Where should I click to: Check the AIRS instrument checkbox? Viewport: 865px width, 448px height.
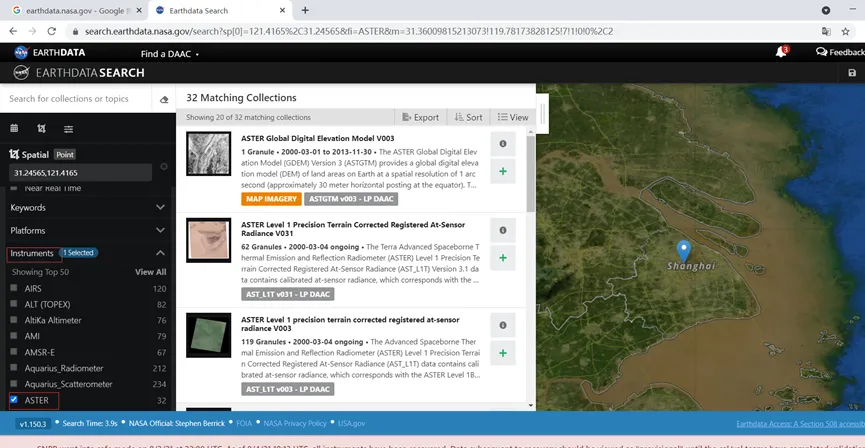point(14,288)
